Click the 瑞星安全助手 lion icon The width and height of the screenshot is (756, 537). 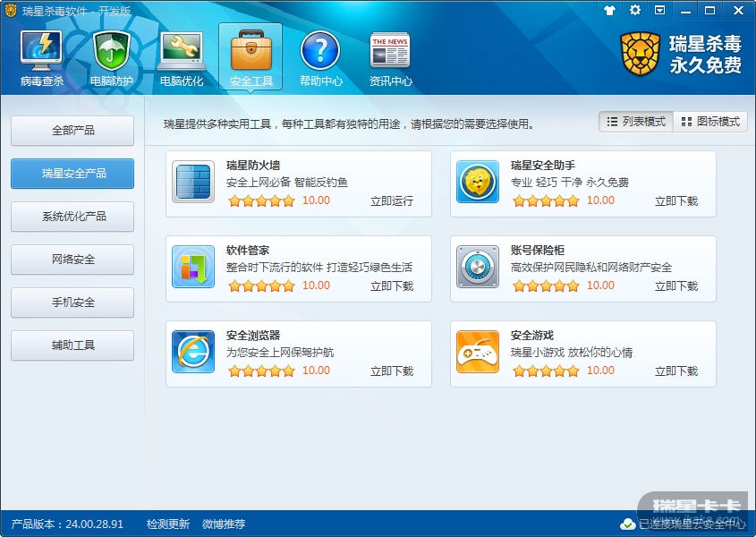[478, 182]
